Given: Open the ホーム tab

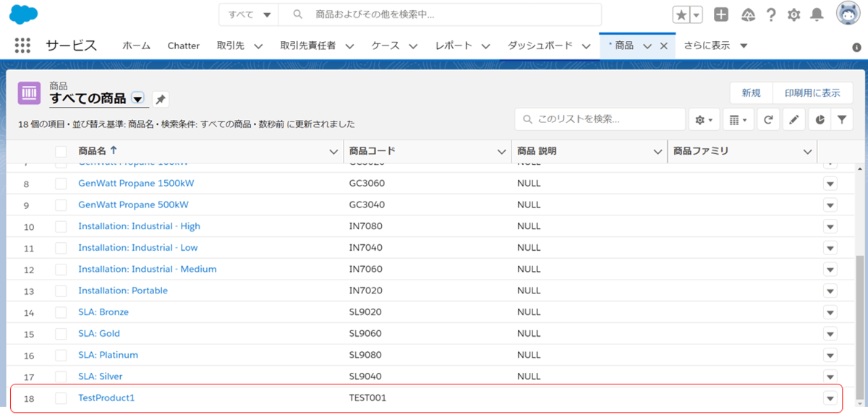Looking at the screenshot, I should (136, 46).
